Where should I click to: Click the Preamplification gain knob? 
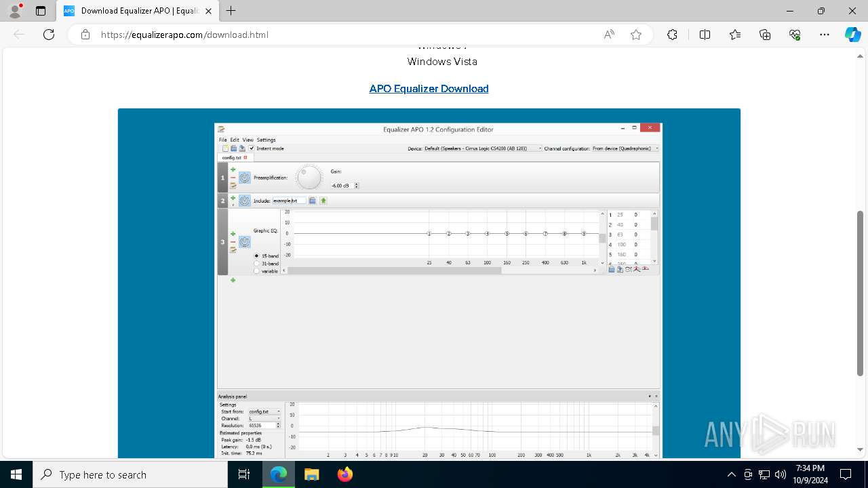[309, 178]
